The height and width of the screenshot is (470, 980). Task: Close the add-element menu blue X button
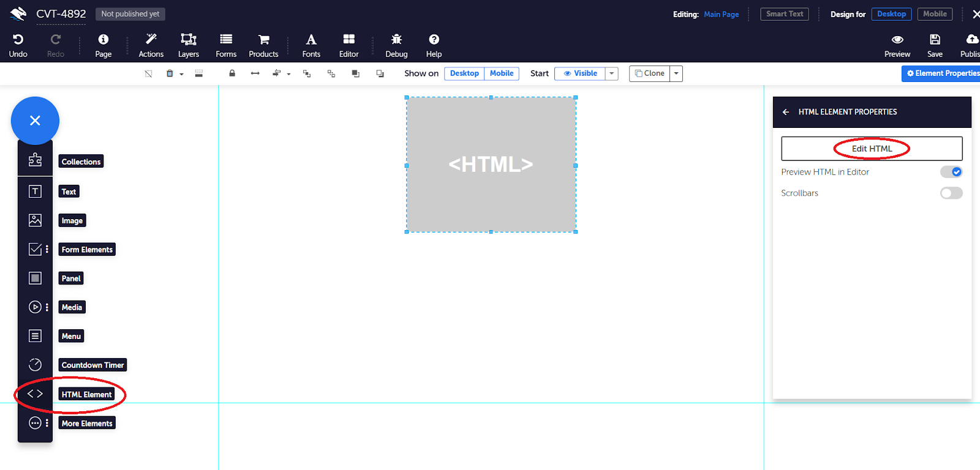tap(35, 121)
